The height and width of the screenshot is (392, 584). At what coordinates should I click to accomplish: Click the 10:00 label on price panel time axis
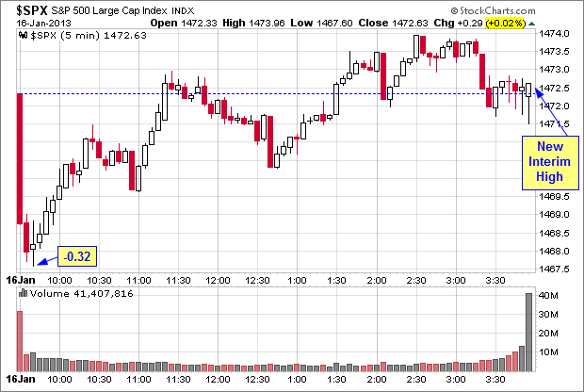click(x=59, y=280)
